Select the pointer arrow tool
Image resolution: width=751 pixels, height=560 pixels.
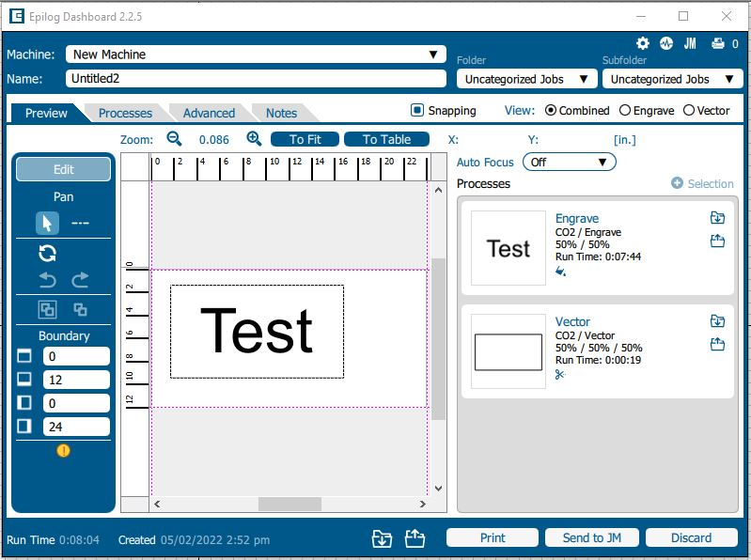(47, 223)
